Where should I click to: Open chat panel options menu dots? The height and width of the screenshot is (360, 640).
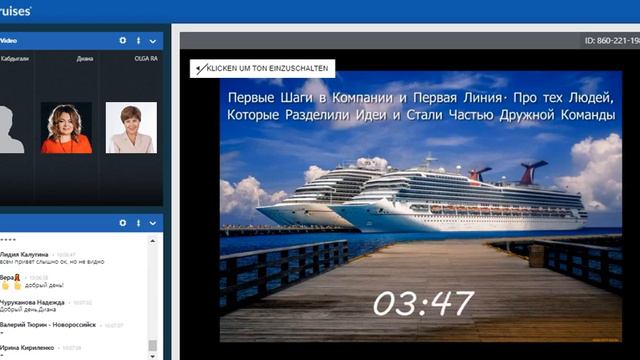click(x=138, y=223)
